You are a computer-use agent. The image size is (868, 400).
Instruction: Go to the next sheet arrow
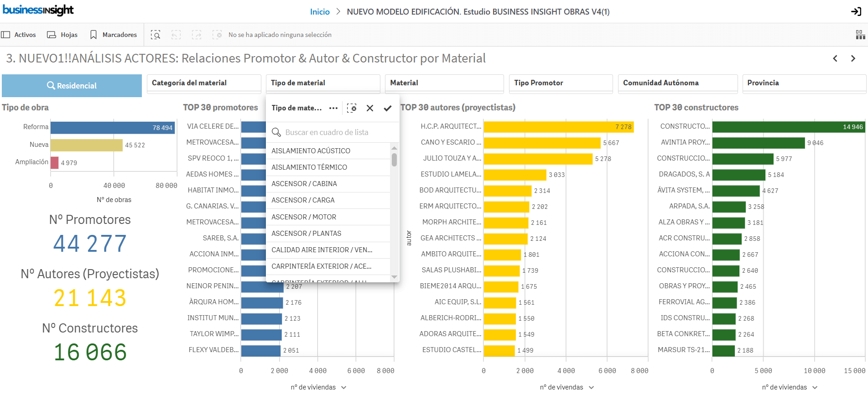[853, 58]
